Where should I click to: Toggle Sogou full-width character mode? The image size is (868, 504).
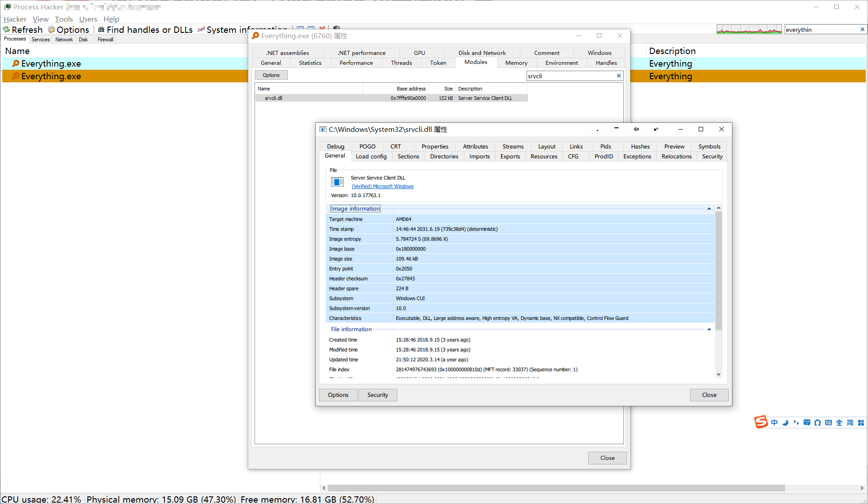pyautogui.click(x=839, y=423)
